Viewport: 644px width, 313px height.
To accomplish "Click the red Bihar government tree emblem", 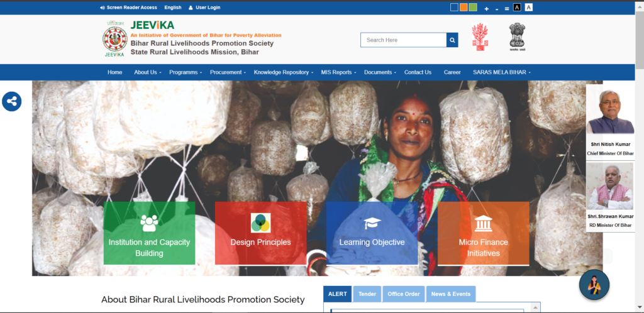I will click(x=480, y=37).
